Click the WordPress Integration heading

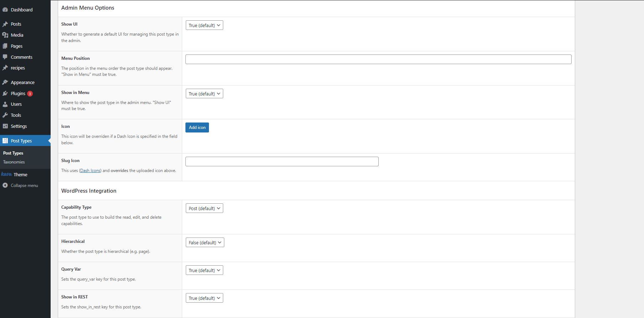point(89,191)
